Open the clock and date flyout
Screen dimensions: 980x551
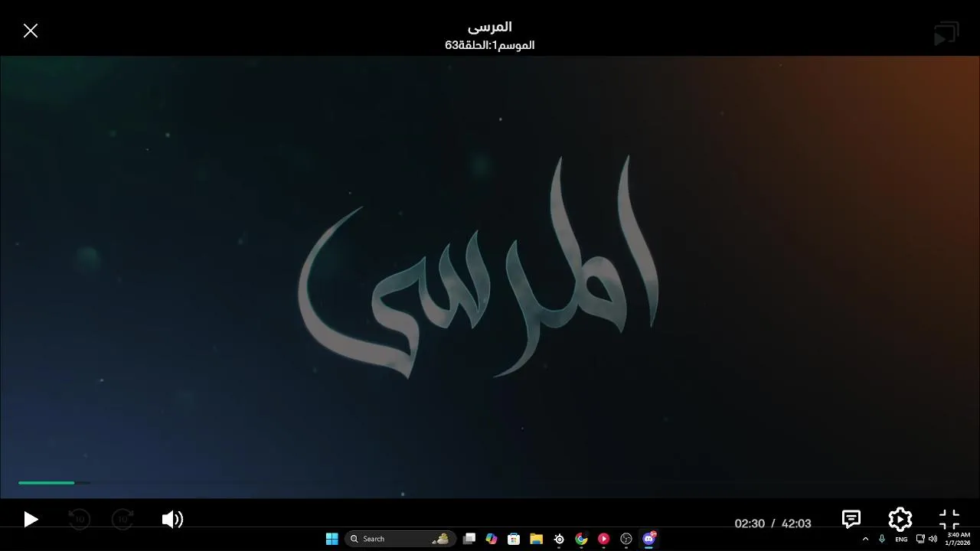tap(958, 539)
